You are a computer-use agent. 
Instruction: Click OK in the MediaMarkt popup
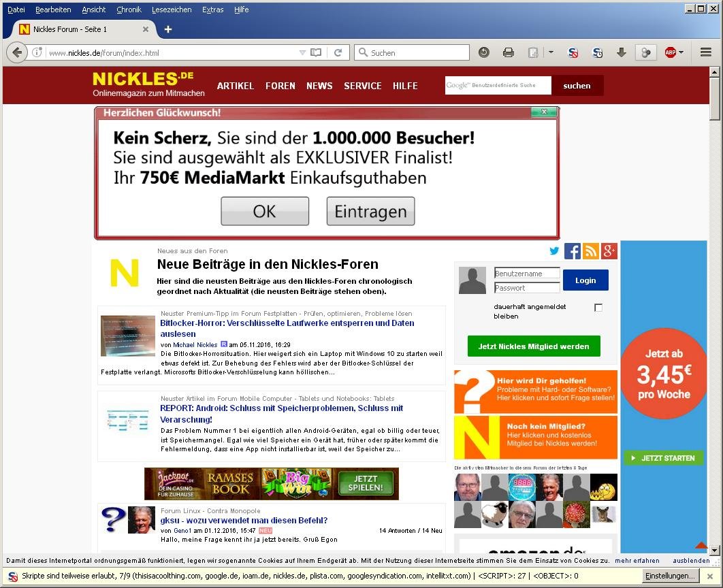pos(265,211)
